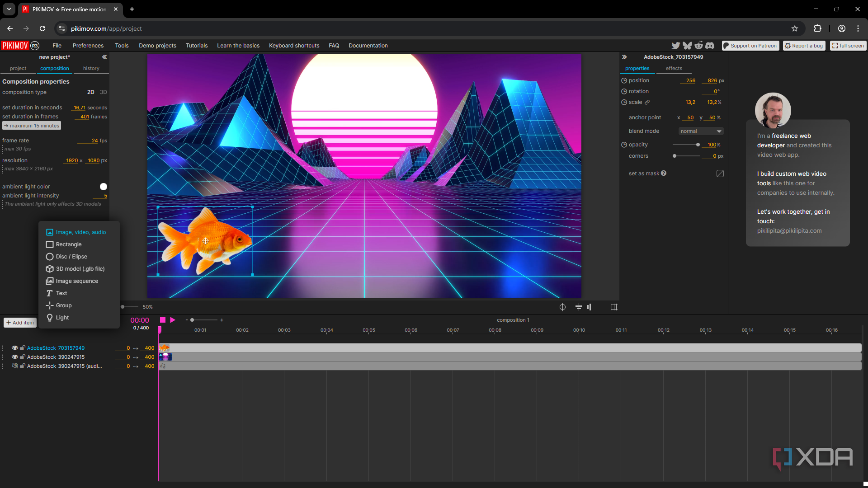The image size is (868, 488).
Task: Hide the AdobeStock_703157949 layer with eye icon
Action: tap(15, 348)
